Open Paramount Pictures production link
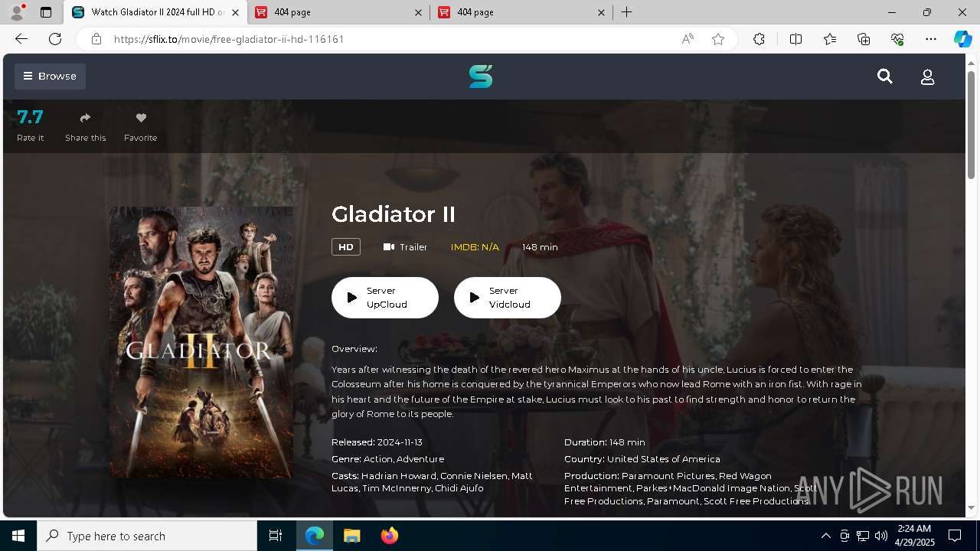This screenshot has height=551, width=980. click(x=668, y=476)
